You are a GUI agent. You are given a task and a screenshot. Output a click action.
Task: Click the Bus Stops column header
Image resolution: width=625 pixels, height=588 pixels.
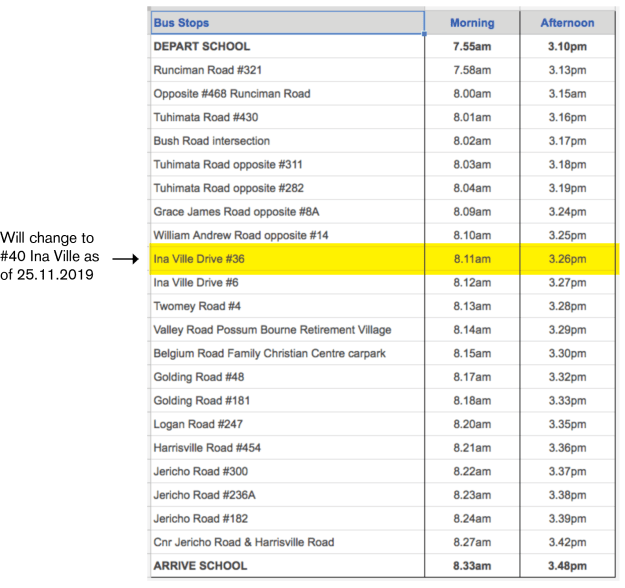182,23
